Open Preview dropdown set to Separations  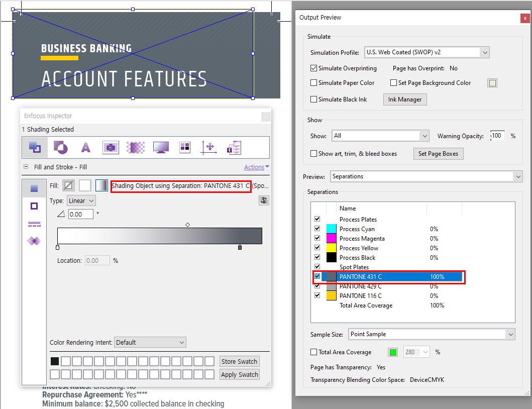426,176
